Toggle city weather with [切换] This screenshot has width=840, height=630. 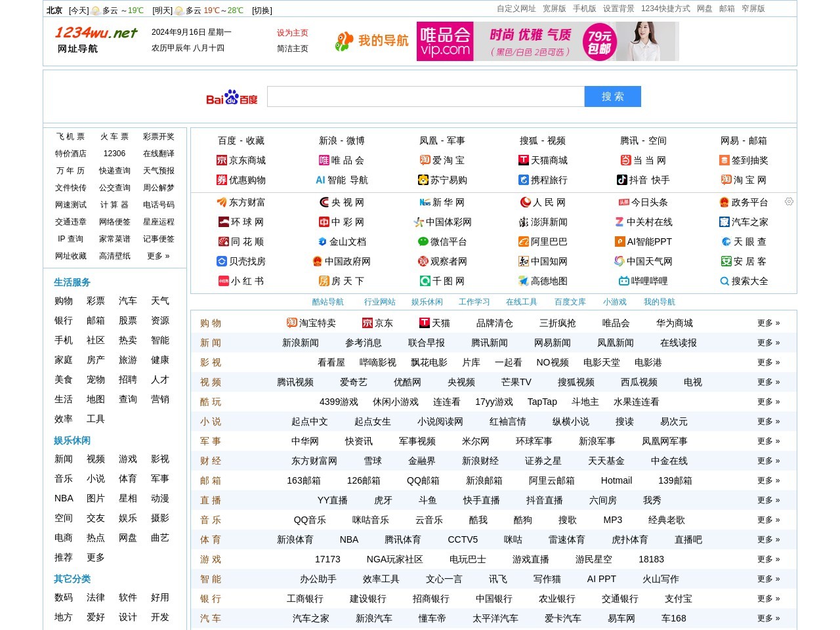[262, 10]
